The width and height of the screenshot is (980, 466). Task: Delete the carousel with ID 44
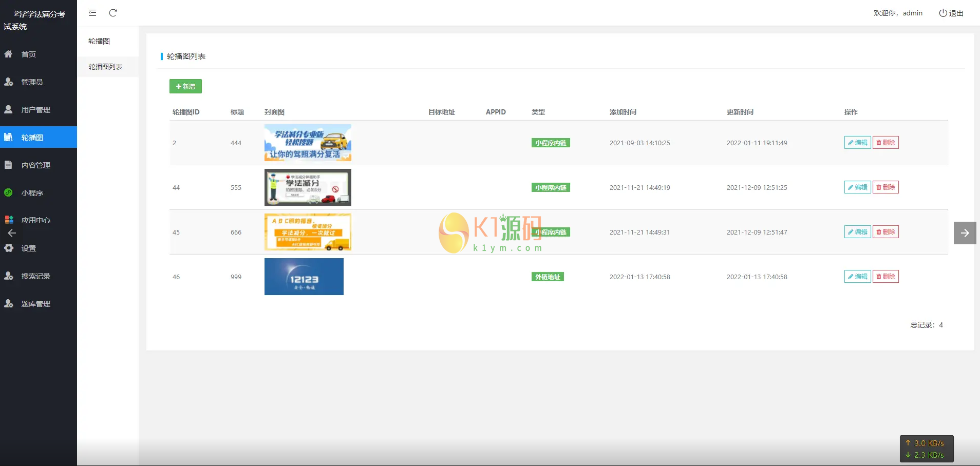tap(885, 187)
